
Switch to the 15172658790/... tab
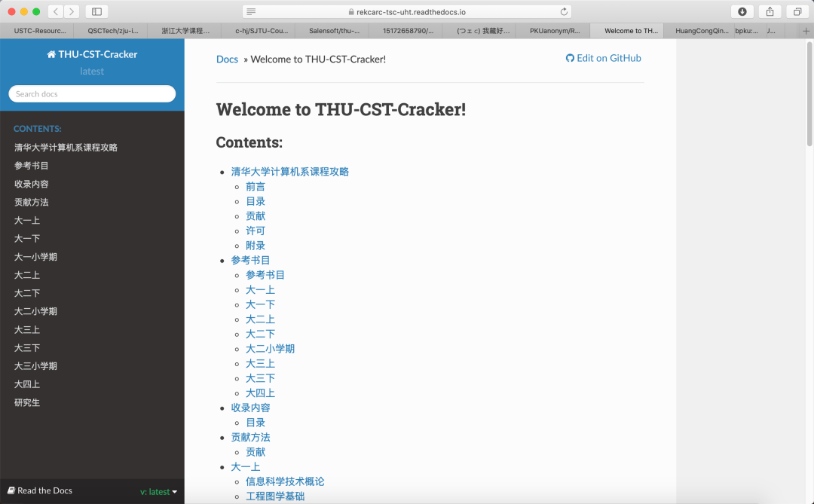(x=408, y=31)
